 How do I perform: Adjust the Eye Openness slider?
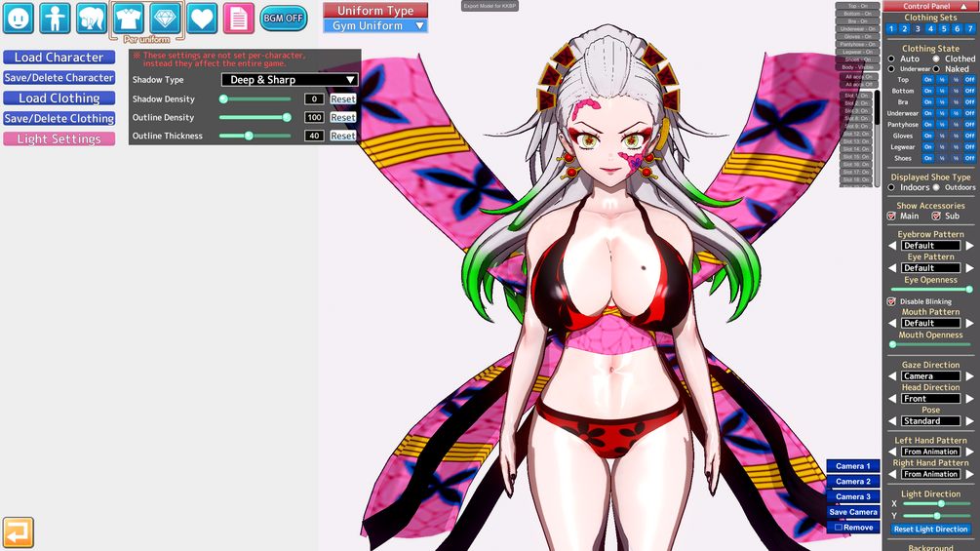pos(930,290)
